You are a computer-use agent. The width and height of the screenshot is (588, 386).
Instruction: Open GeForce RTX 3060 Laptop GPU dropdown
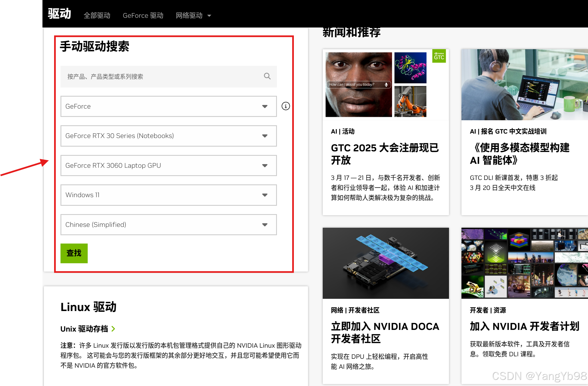tap(168, 166)
